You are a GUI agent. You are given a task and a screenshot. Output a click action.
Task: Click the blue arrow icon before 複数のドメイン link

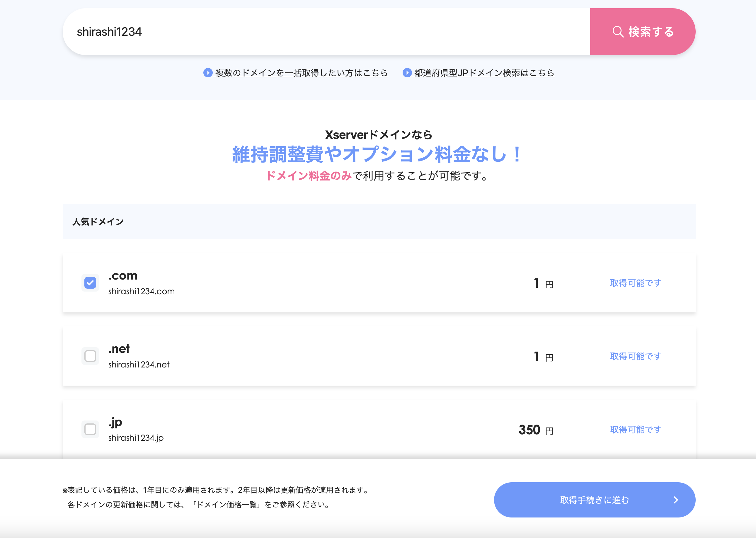(208, 73)
